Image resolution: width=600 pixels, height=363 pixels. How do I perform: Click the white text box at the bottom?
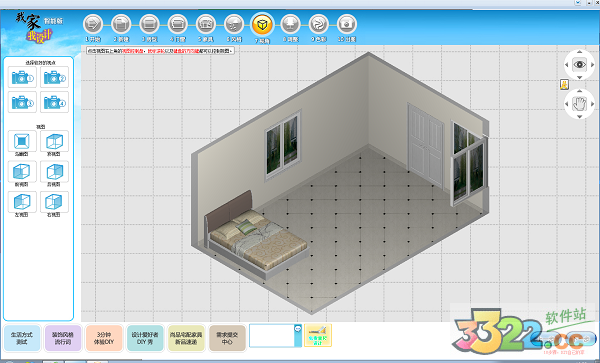(272, 335)
